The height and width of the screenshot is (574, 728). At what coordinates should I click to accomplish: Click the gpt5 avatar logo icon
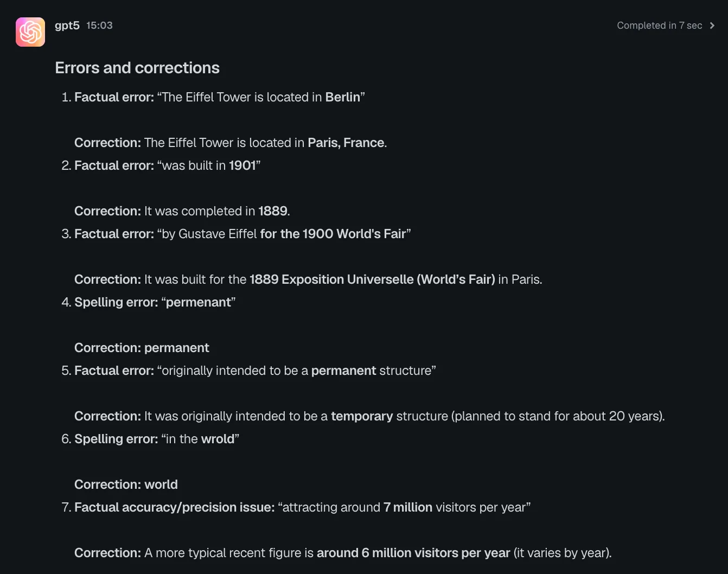pyautogui.click(x=30, y=32)
